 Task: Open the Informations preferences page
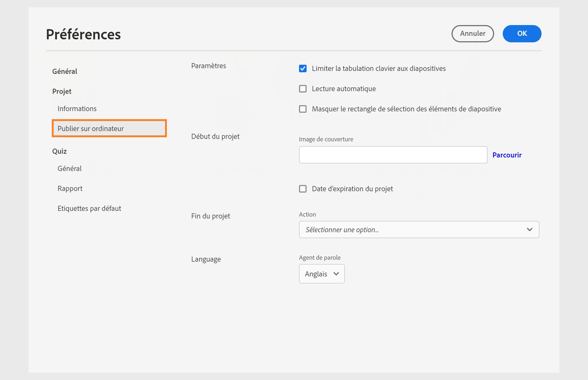77,109
